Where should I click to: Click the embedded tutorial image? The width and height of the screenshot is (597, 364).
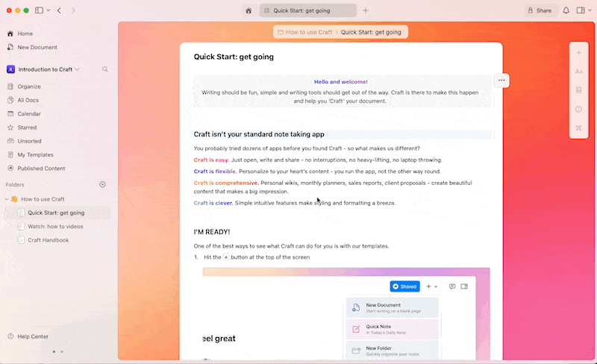(x=346, y=314)
